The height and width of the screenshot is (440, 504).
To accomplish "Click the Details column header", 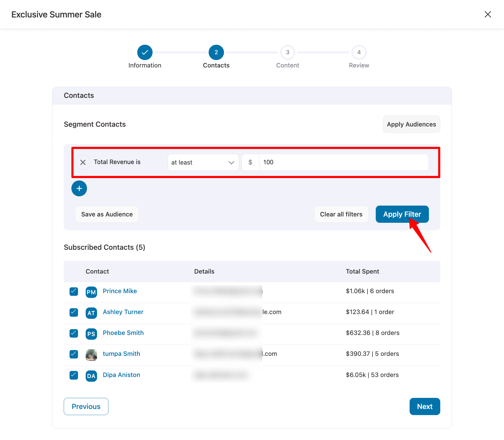I will pyautogui.click(x=204, y=271).
